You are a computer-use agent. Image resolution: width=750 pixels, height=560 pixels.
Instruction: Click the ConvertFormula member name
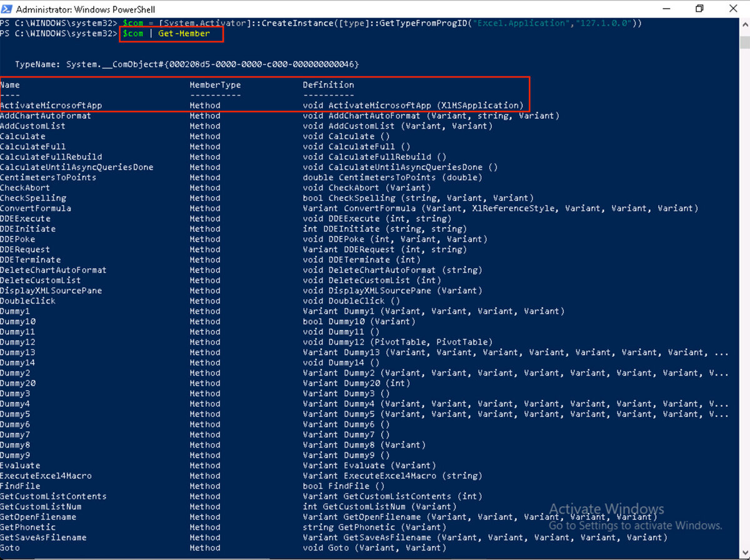(x=36, y=208)
